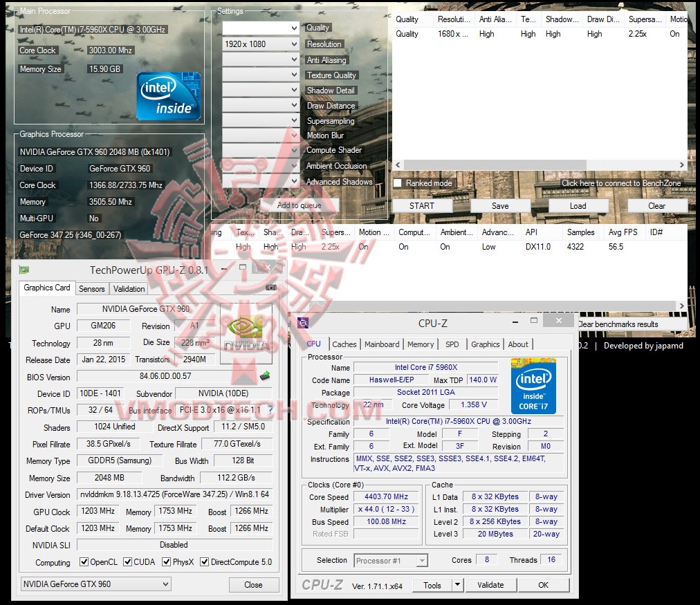Viewport: 700px width, 605px height.
Task: Open the SPD tab in CPU-Z
Action: (452, 344)
